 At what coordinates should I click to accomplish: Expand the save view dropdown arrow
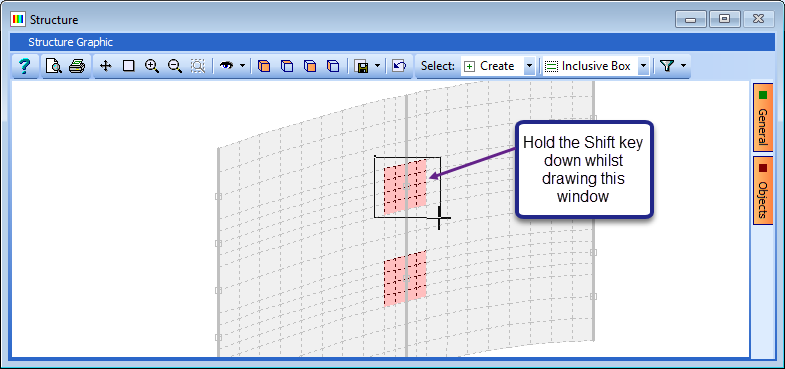[x=377, y=66]
